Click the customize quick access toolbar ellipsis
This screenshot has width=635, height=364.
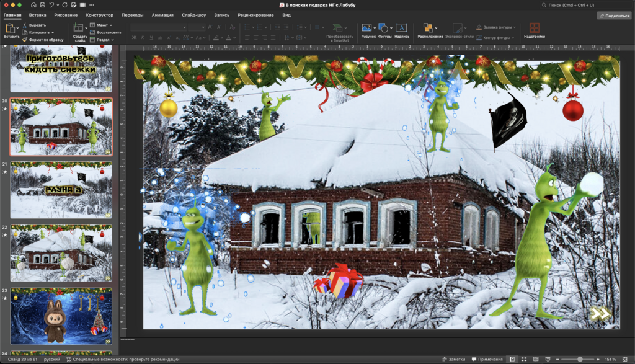[92, 5]
